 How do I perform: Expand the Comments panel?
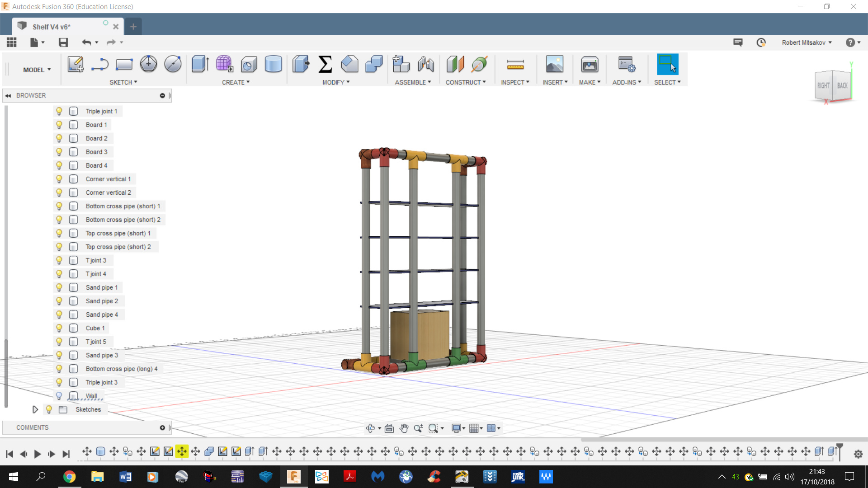162,427
